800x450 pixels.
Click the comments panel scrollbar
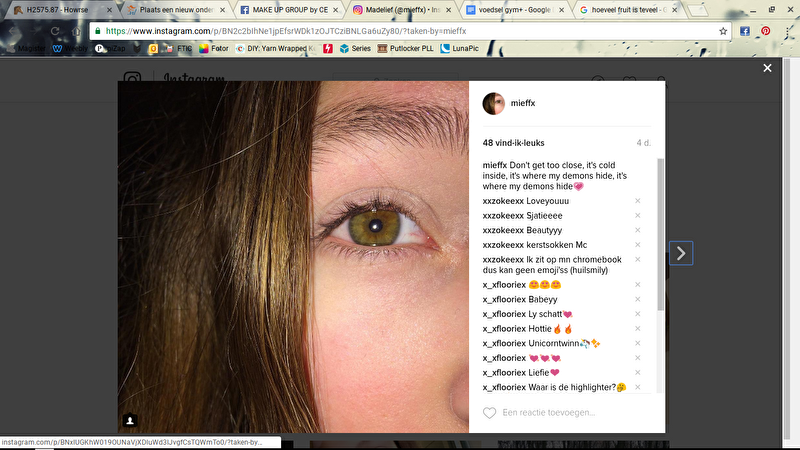pyautogui.click(x=660, y=234)
